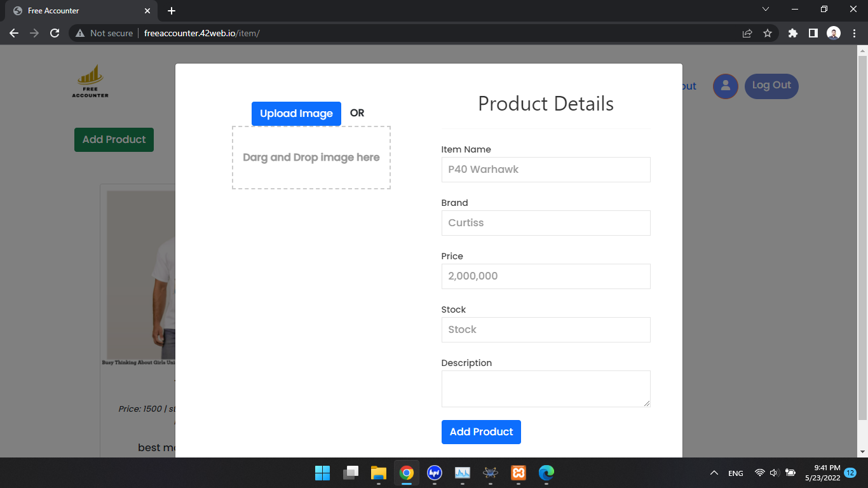Viewport: 868px width, 488px height.
Task: Open Microsoft Edge from the taskbar
Action: (x=546, y=473)
